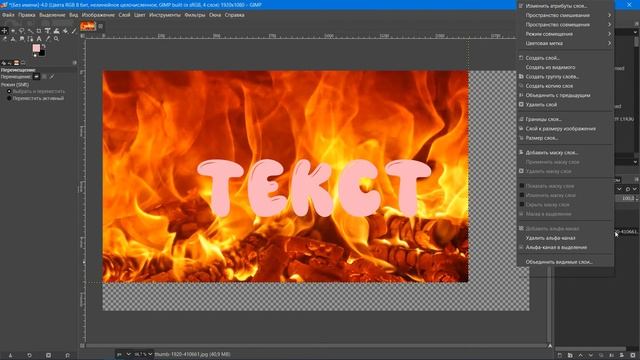Select the Rectangle Select tool
The width and height of the screenshot is (640, 360).
(13, 31)
